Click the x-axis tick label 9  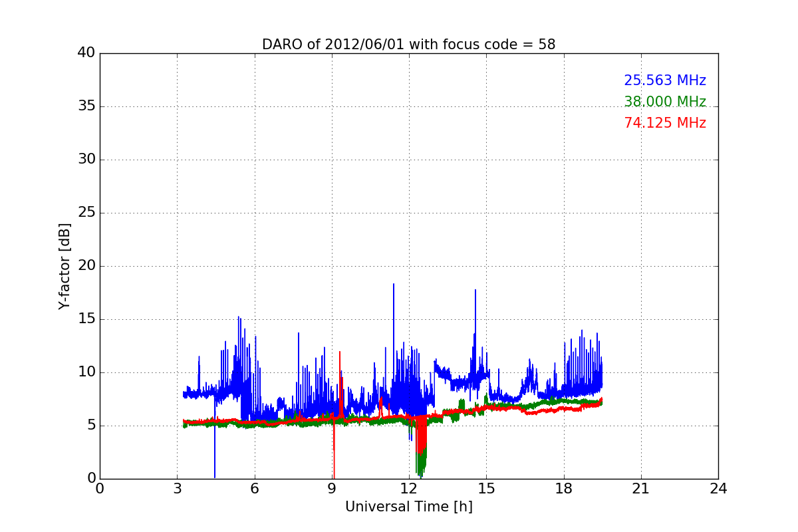point(332,488)
